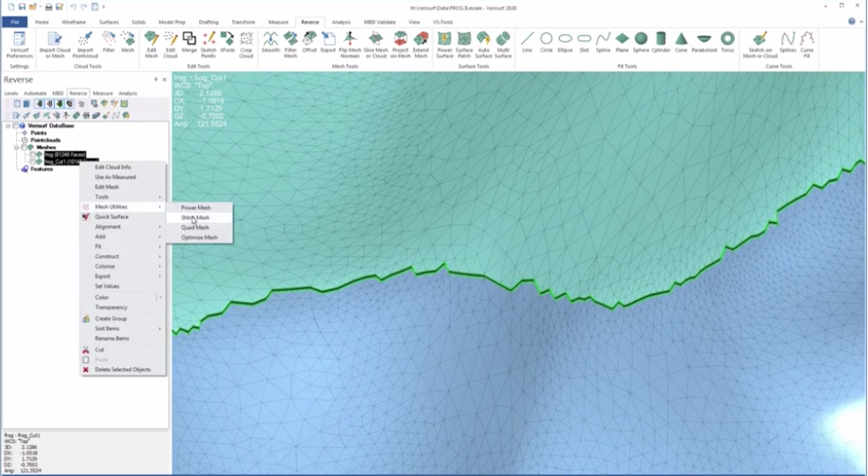
Task: Collapse the Verisurf DataBase tree node
Action: [8, 126]
